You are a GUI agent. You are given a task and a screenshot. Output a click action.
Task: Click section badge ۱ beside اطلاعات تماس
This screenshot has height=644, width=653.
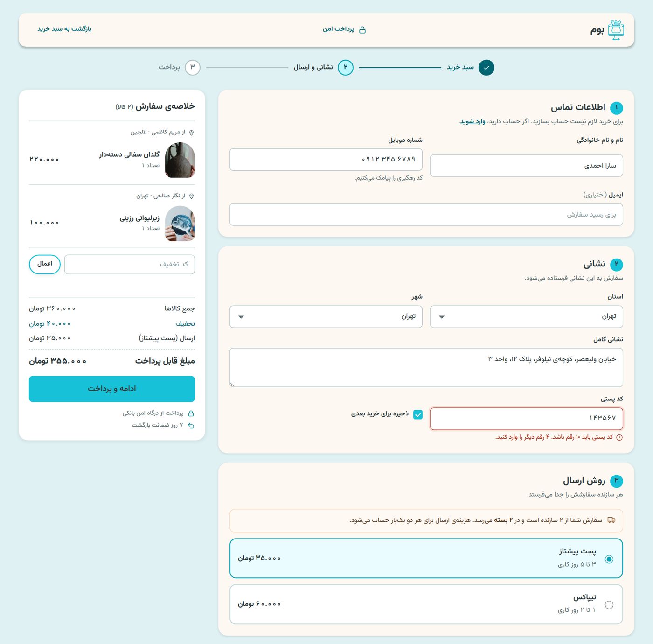616,108
